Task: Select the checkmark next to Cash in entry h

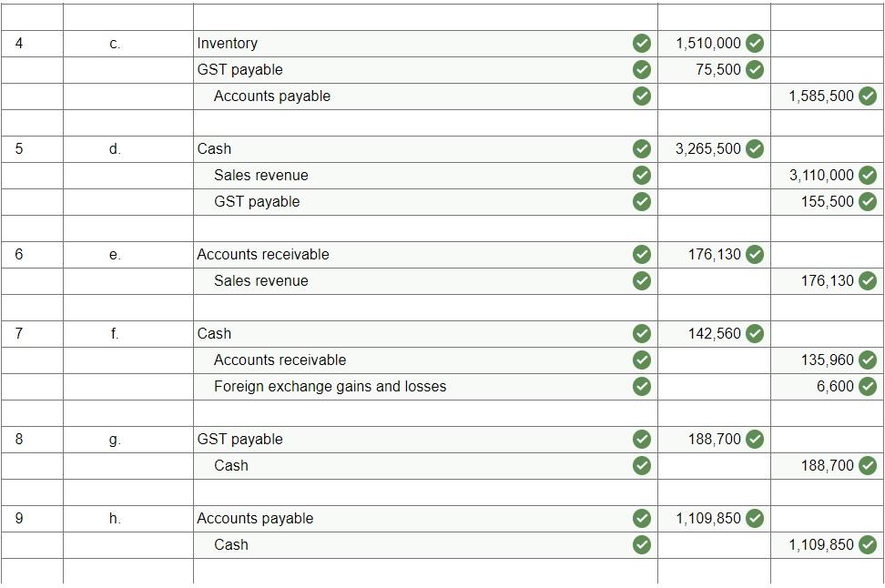Action: tap(643, 544)
